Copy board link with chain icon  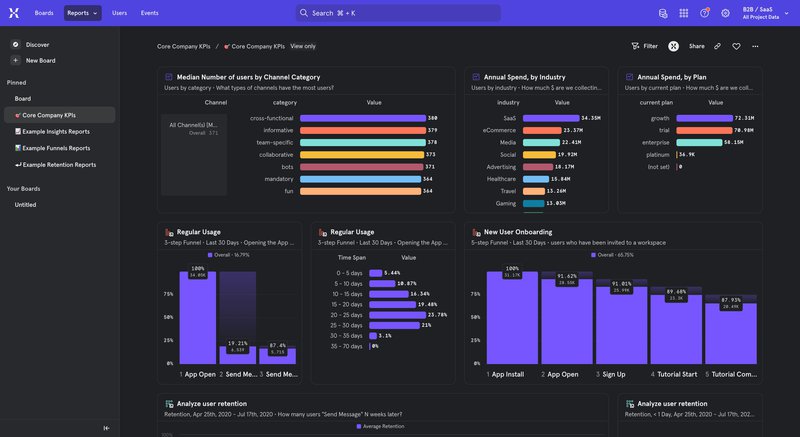point(717,46)
